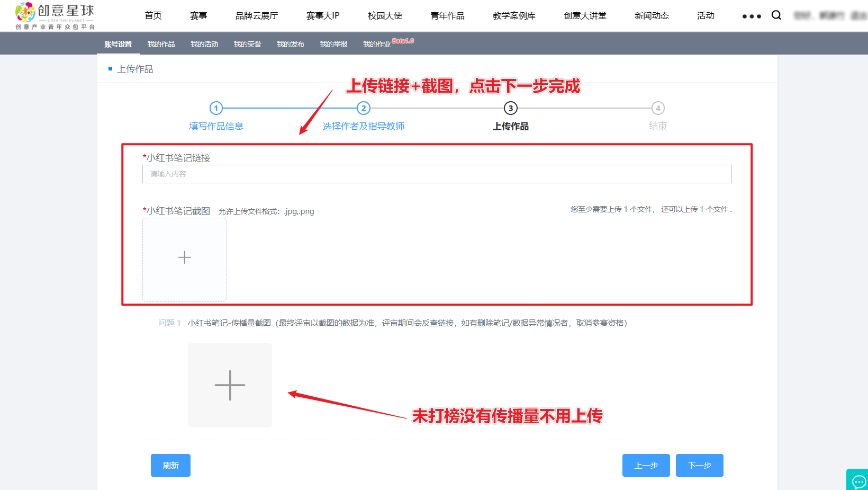Click the *小红书笔记截图 label
868x490 pixels.
176,211
